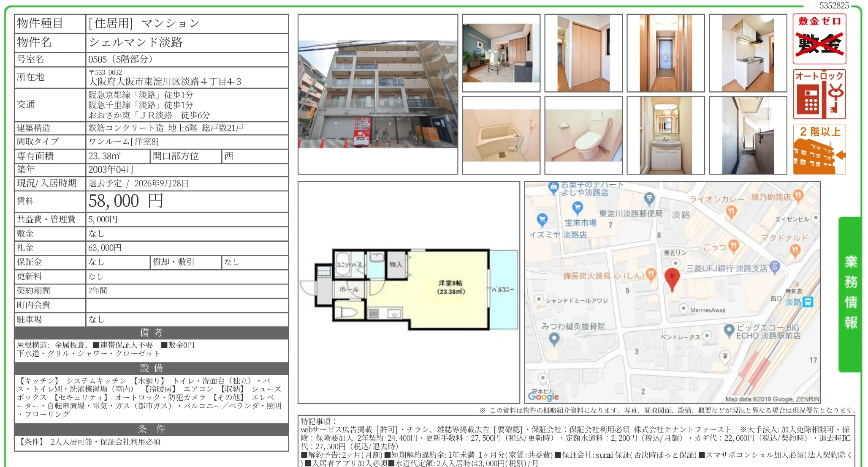
Task: Open the closet doors photo
Action: pos(583,53)
